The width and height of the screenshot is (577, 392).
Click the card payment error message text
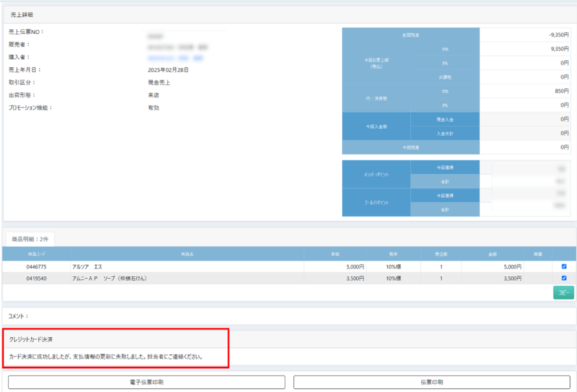106,356
